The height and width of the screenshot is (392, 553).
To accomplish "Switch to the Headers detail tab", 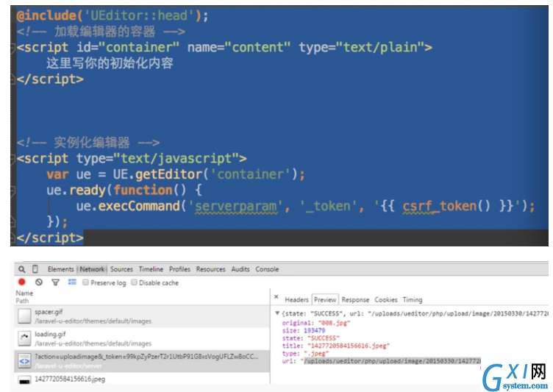I will [x=296, y=299].
